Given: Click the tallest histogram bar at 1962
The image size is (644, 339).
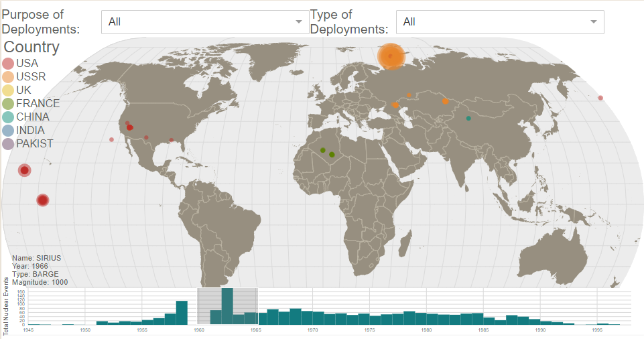Looking at the screenshot, I should click(227, 306).
